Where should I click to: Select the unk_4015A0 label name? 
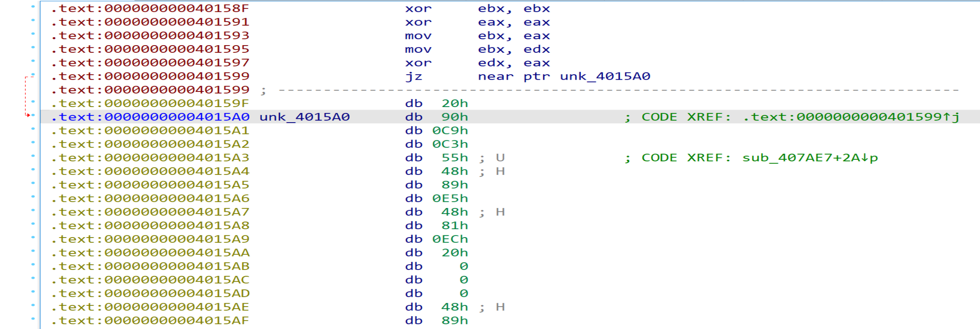pos(305,117)
